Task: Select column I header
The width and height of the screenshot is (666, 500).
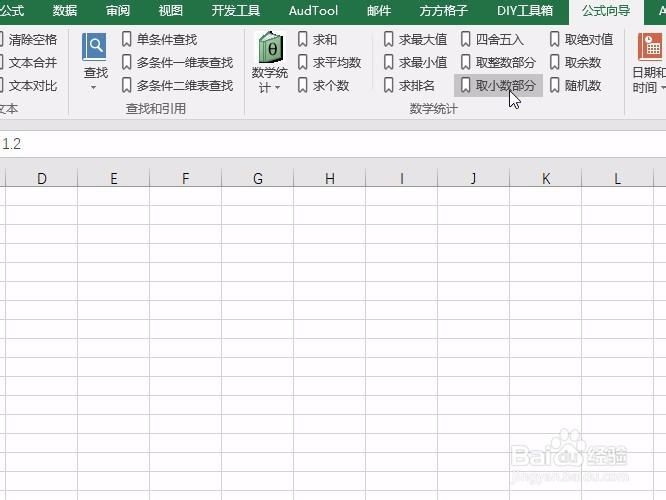Action: pos(401,178)
